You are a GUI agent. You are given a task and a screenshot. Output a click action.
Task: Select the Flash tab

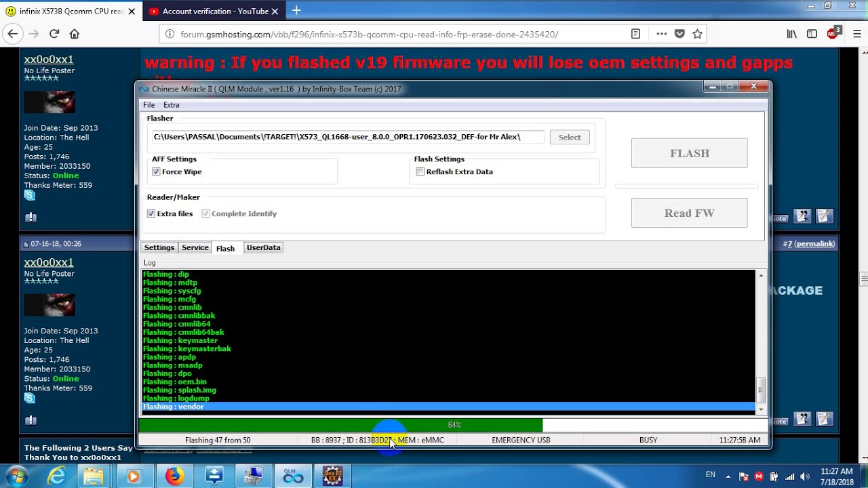pos(225,248)
